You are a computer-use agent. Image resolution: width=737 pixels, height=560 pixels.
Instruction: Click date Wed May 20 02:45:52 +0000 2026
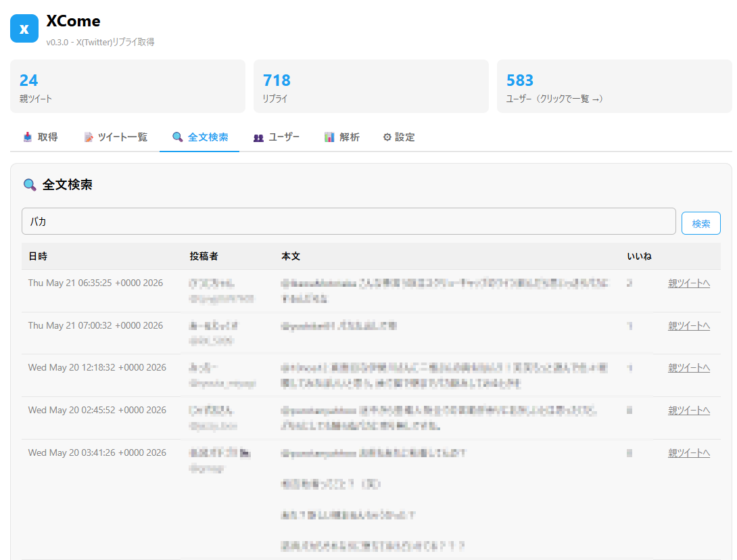tap(97, 410)
